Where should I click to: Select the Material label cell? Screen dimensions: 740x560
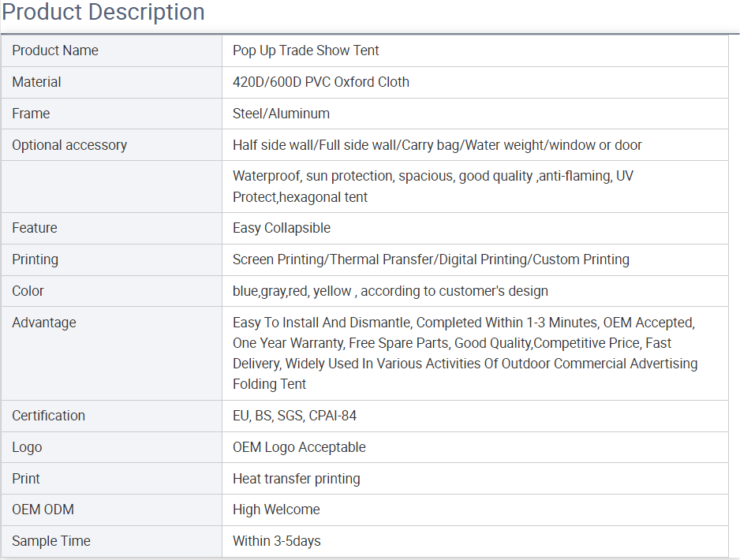tap(111, 82)
